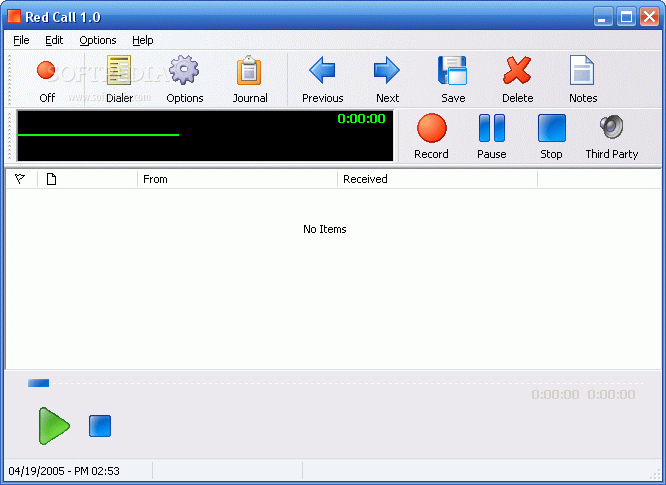Click the playback position slider thumb

39,383
